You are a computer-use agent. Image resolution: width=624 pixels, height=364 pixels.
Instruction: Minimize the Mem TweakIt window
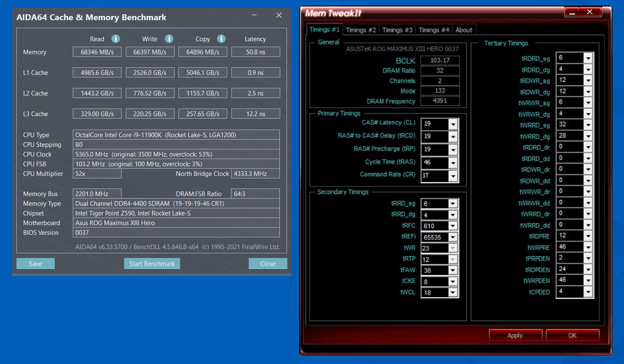pyautogui.click(x=572, y=12)
